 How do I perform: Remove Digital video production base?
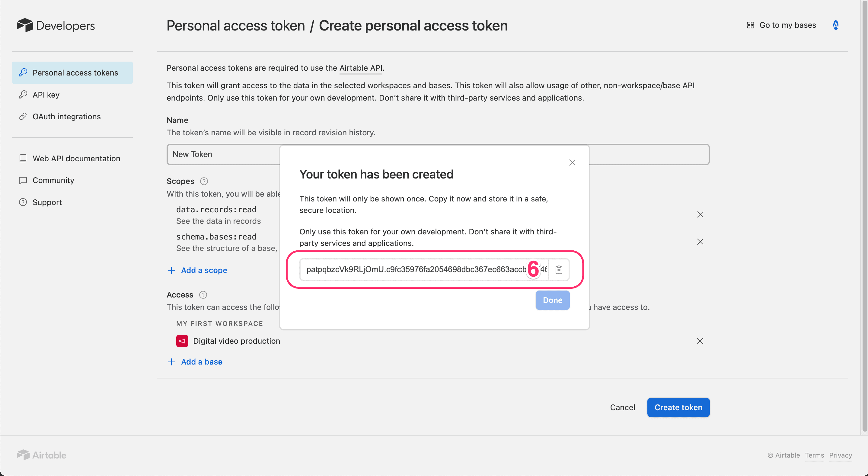coord(700,341)
